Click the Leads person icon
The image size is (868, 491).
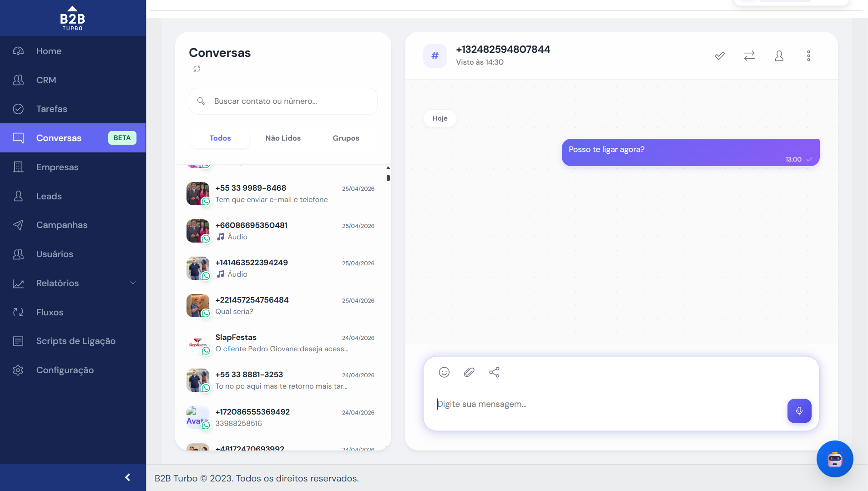[18, 196]
